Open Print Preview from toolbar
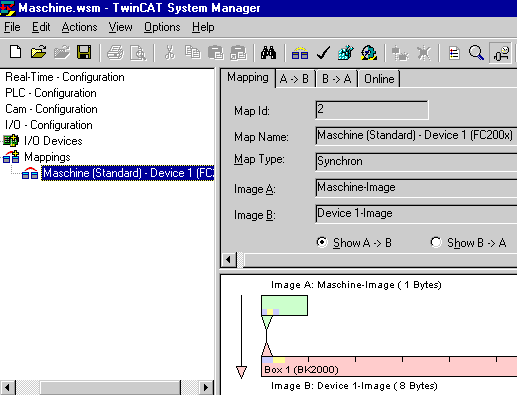Screen dimensions: 517x395 tap(138, 53)
